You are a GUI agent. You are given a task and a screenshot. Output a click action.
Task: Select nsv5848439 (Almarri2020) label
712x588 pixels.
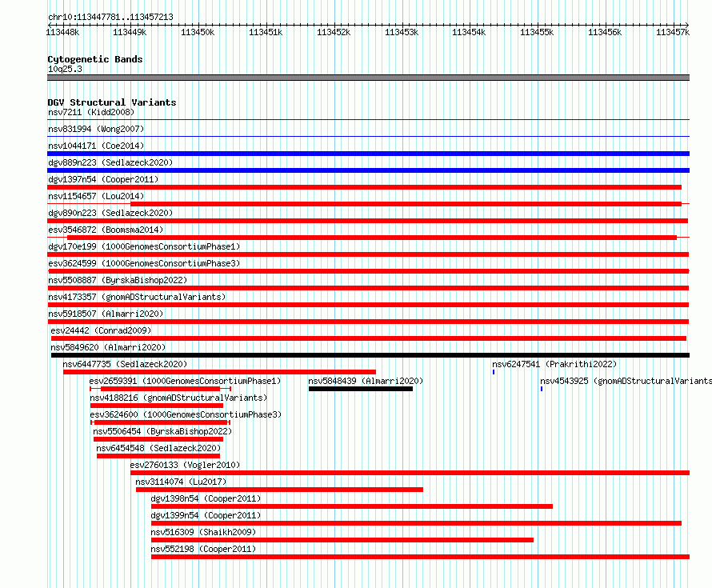pos(366,381)
